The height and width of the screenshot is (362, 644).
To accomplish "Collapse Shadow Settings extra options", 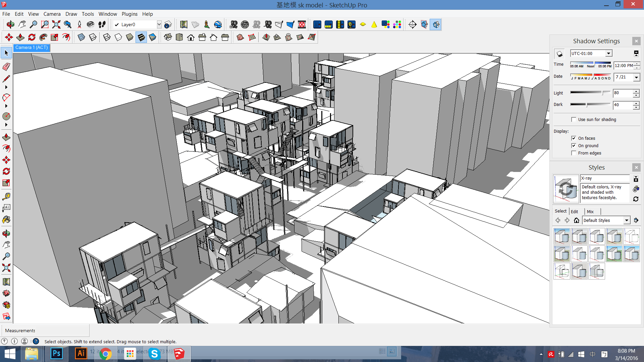I will pos(636,54).
